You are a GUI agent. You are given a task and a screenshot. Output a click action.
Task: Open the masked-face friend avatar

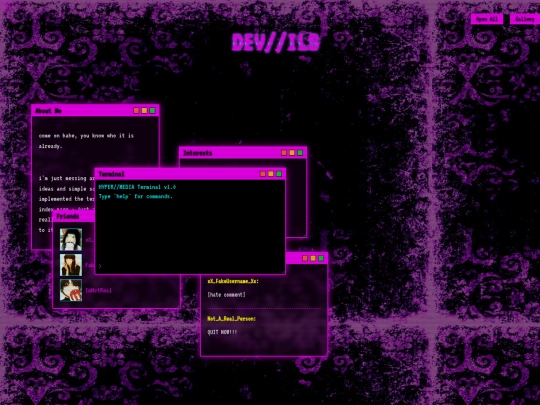(x=71, y=239)
